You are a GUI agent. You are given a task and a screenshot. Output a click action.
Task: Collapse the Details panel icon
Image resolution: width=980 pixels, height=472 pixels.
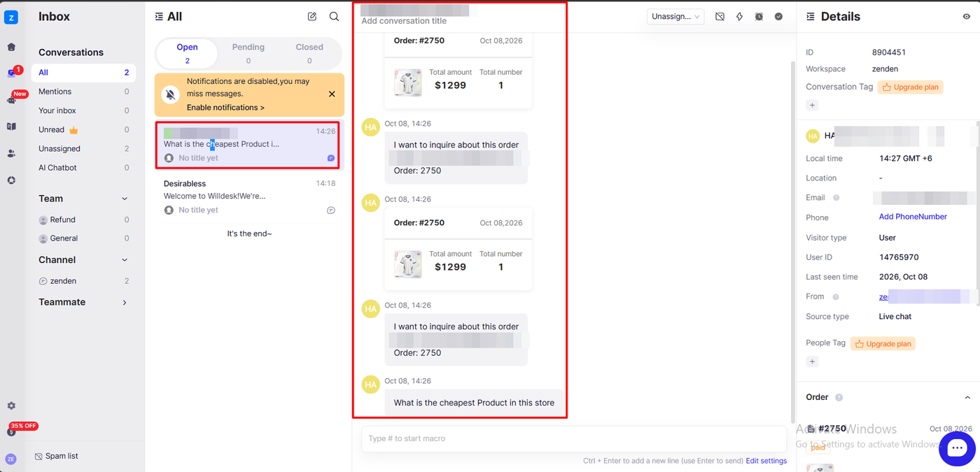pyautogui.click(x=811, y=17)
